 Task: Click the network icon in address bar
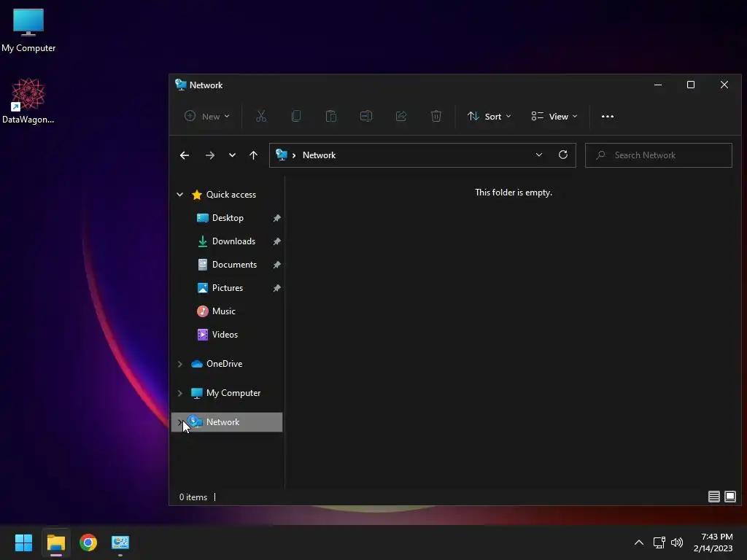tap(282, 155)
